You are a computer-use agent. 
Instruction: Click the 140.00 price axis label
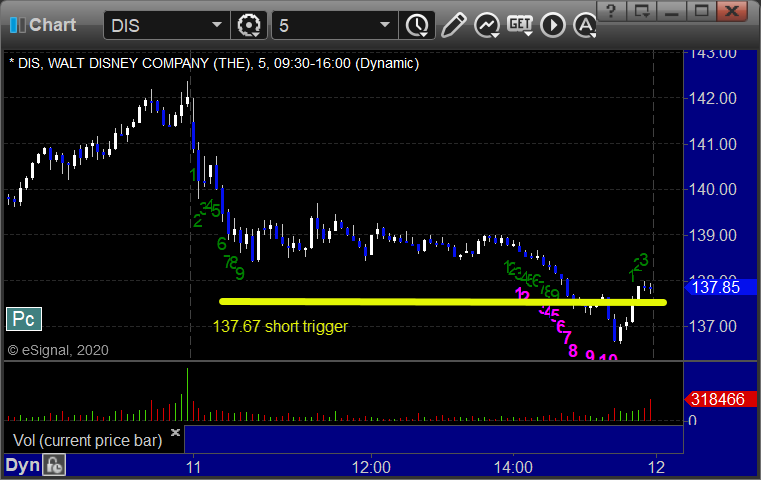pyautogui.click(x=712, y=189)
